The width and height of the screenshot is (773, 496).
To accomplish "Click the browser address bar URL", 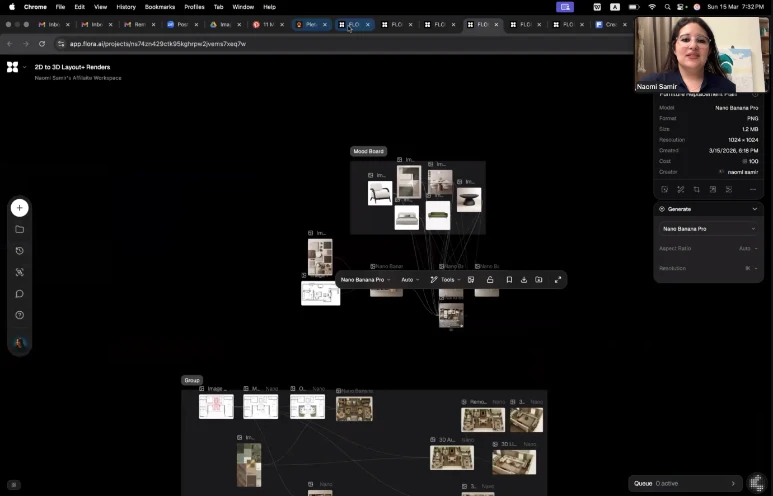I will [158, 44].
